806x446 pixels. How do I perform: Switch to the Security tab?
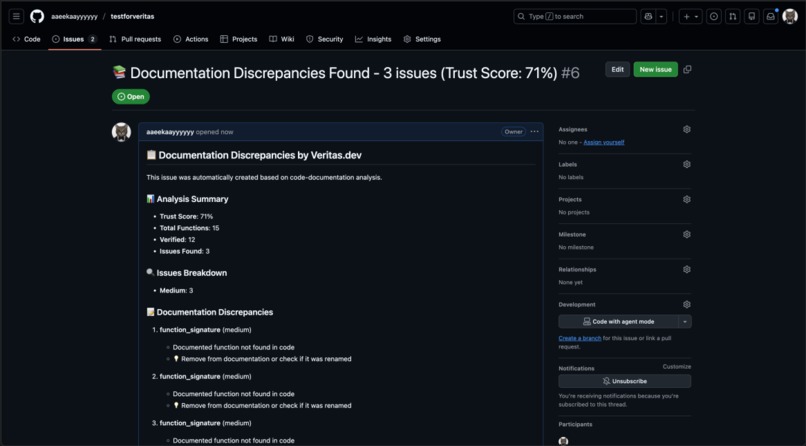coord(324,39)
